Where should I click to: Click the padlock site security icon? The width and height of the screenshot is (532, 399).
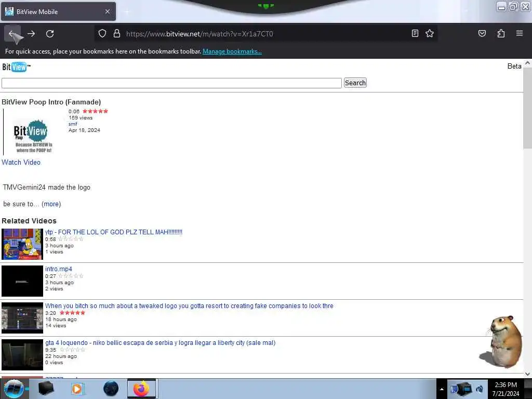pos(117,33)
